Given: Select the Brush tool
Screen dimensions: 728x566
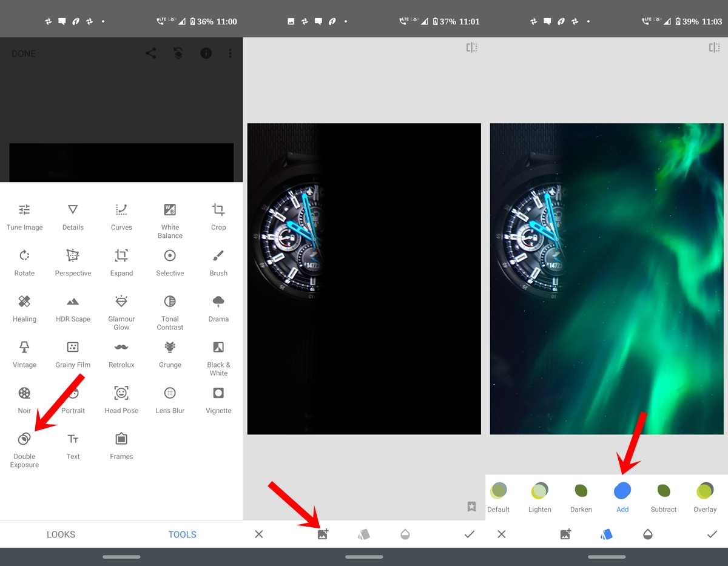Looking at the screenshot, I should [218, 263].
